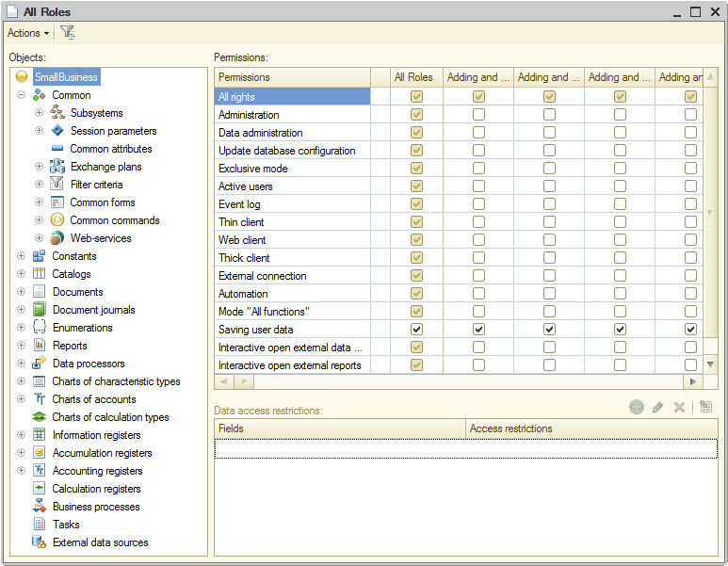The height and width of the screenshot is (566, 728).
Task: Click the Web-services globe icon
Action: pyautogui.click(x=57, y=237)
